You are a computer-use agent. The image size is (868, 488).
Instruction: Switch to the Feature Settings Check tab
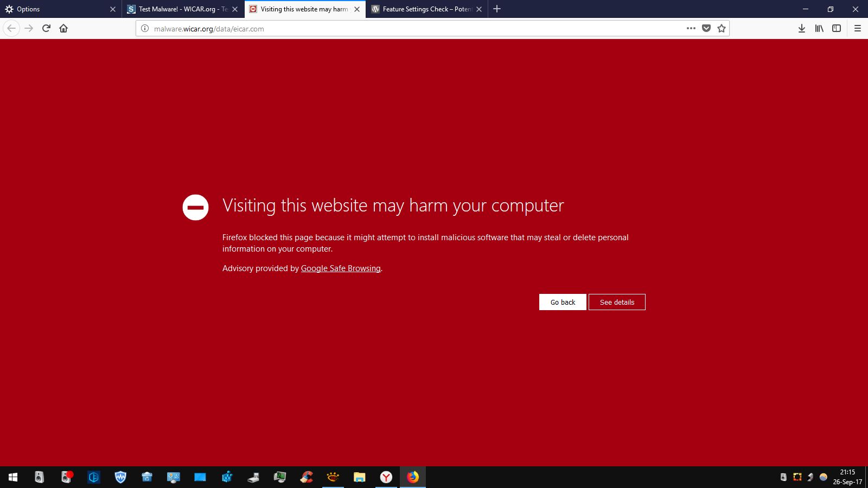point(427,9)
